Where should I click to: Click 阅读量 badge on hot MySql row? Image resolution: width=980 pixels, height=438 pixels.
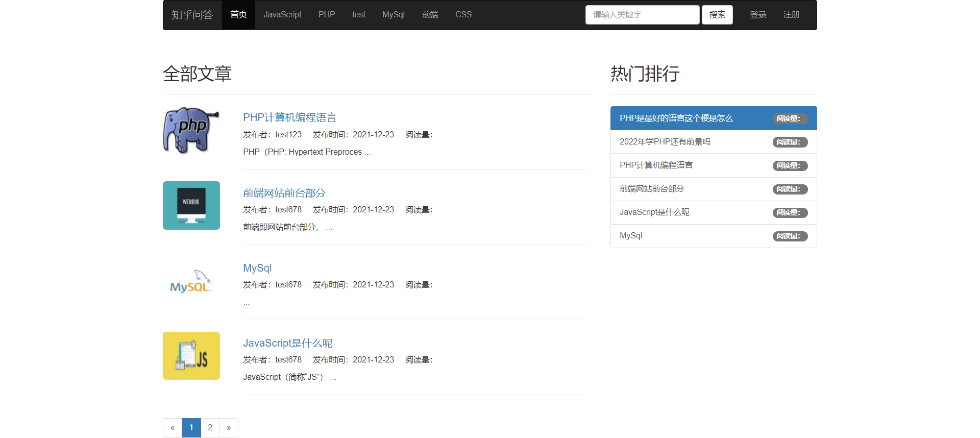tap(790, 236)
